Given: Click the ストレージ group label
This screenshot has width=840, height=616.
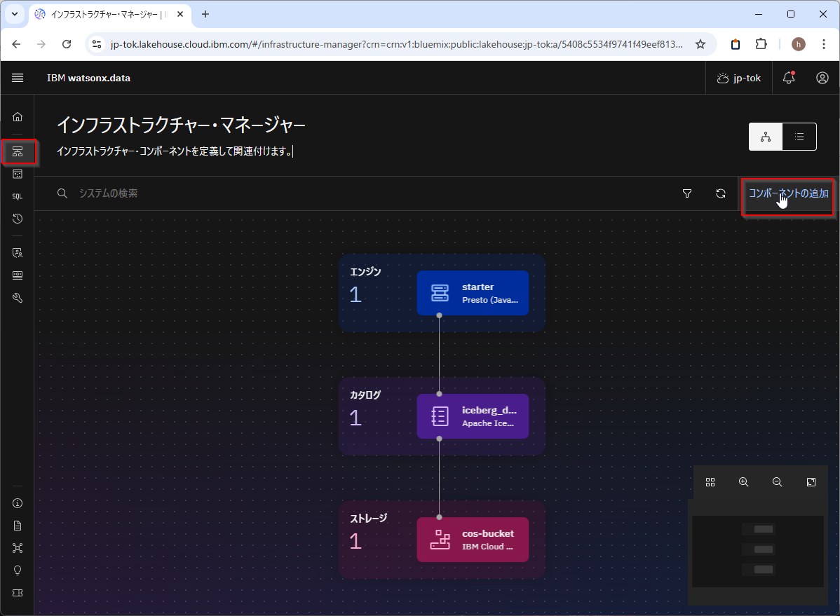Looking at the screenshot, I should pos(369,518).
